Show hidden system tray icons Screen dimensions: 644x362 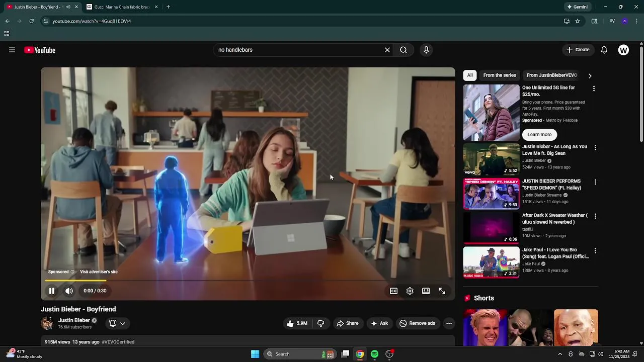pos(560,354)
